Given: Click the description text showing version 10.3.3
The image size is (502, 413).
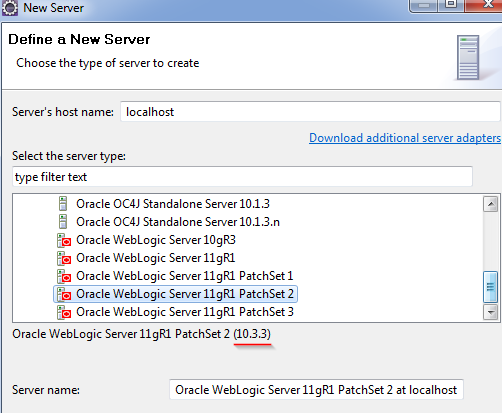Looking at the screenshot, I should coord(141,334).
